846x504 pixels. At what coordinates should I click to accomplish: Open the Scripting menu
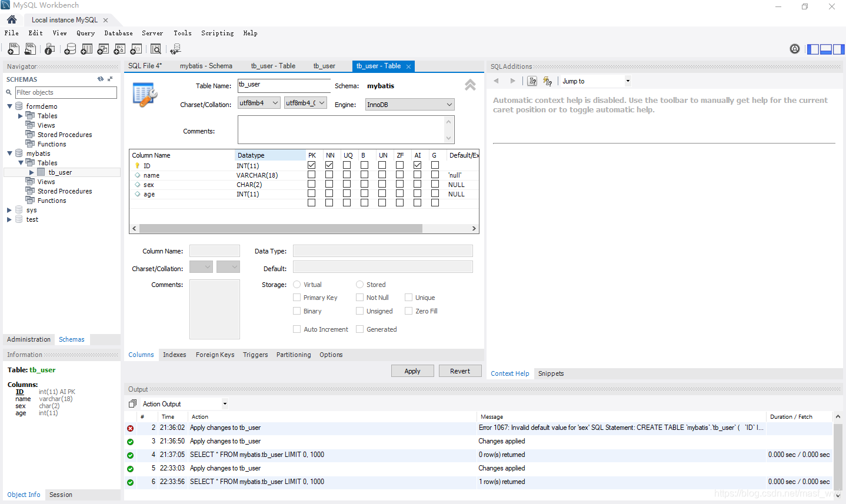click(218, 34)
